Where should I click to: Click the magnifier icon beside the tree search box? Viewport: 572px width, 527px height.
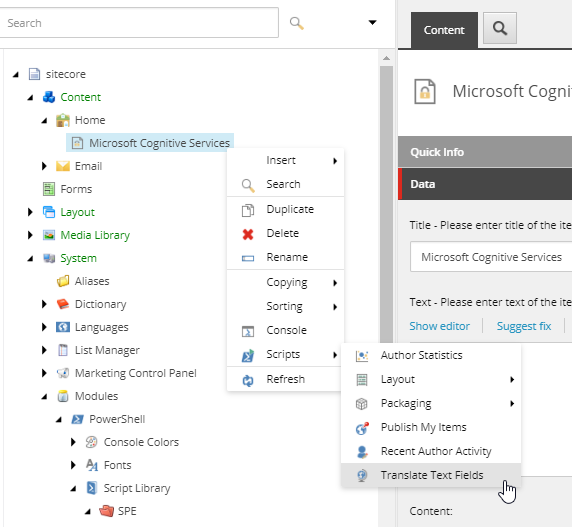coord(297,23)
